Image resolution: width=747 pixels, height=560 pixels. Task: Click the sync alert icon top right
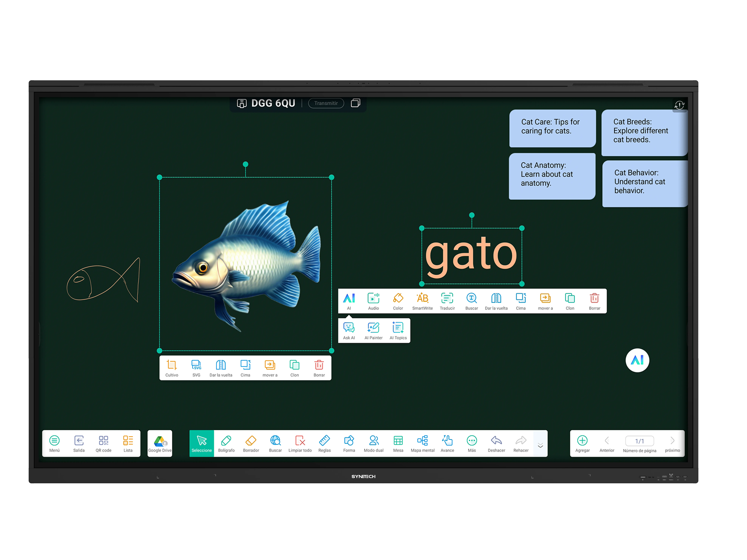click(679, 105)
